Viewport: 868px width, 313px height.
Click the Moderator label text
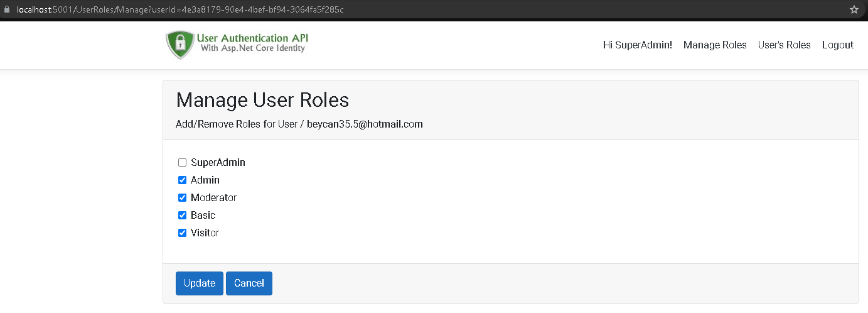(x=213, y=197)
